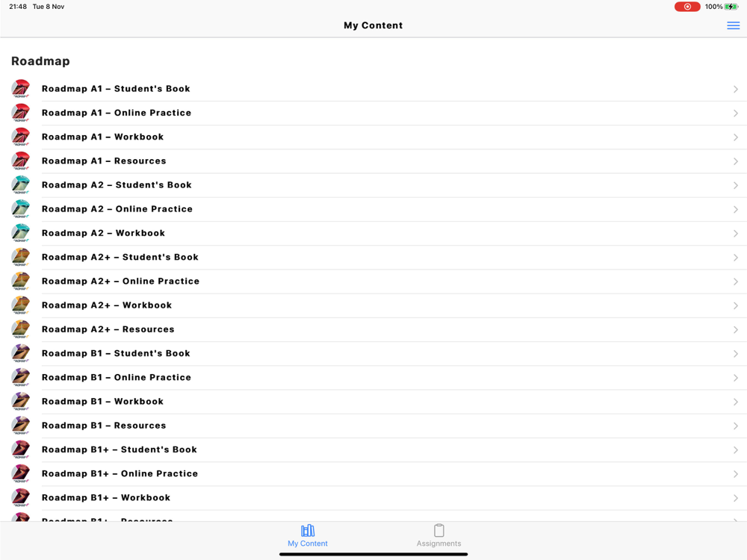The height and width of the screenshot is (560, 747).
Task: Tap Roadmap A1 Student's Book cover icon
Action: click(x=20, y=89)
